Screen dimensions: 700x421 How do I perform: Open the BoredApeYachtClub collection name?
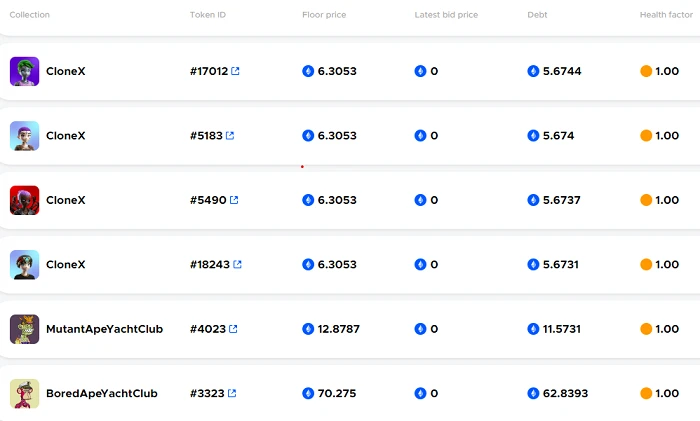pos(102,393)
